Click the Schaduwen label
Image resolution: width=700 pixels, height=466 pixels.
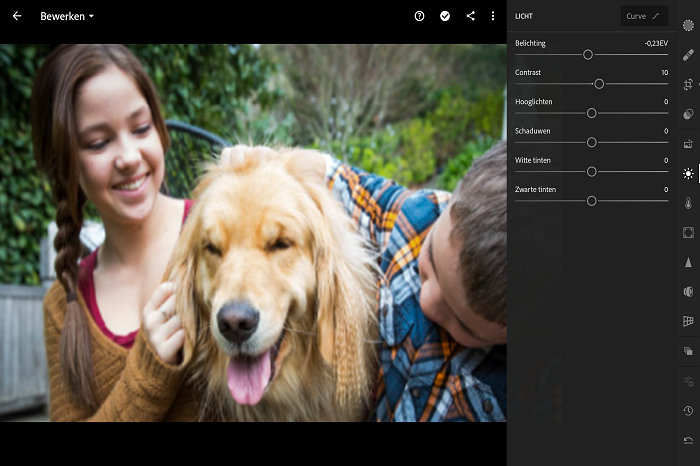[x=533, y=131]
